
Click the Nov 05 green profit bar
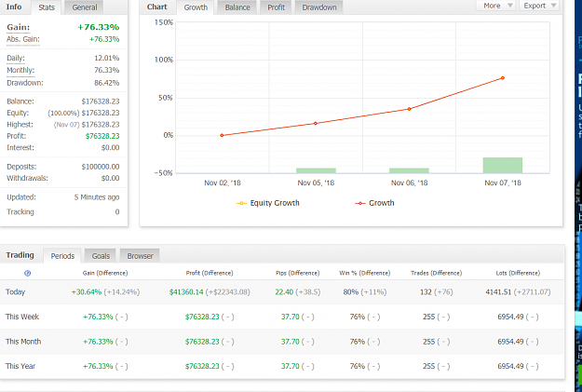(316, 170)
